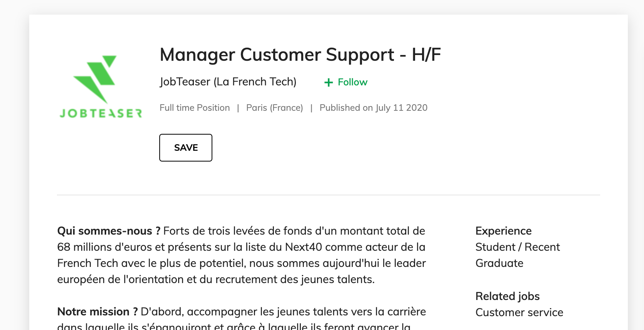Follow the JobTeaser company
Screen dimensions: 644x330
pos(346,82)
